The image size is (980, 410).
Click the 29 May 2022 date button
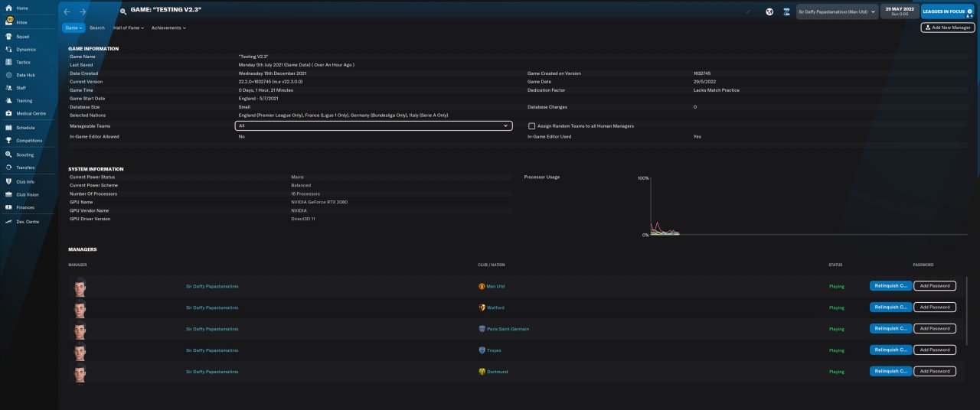pyautogui.click(x=899, y=12)
